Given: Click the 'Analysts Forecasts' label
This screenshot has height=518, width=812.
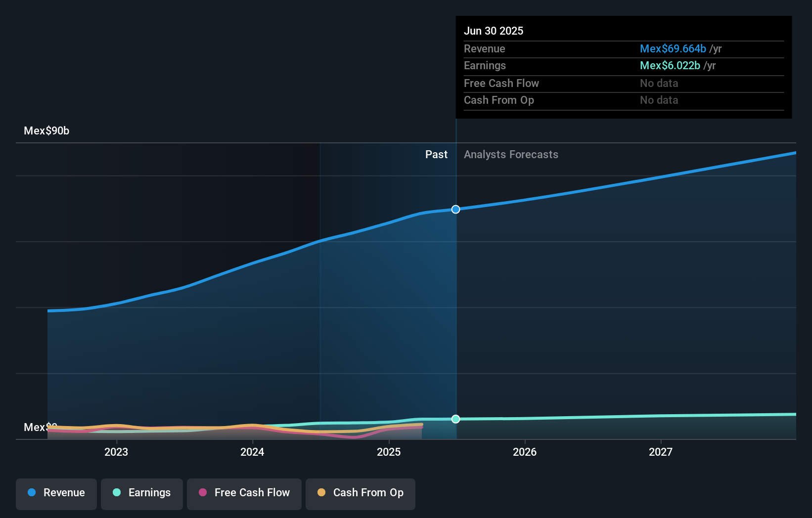Looking at the screenshot, I should point(511,155).
